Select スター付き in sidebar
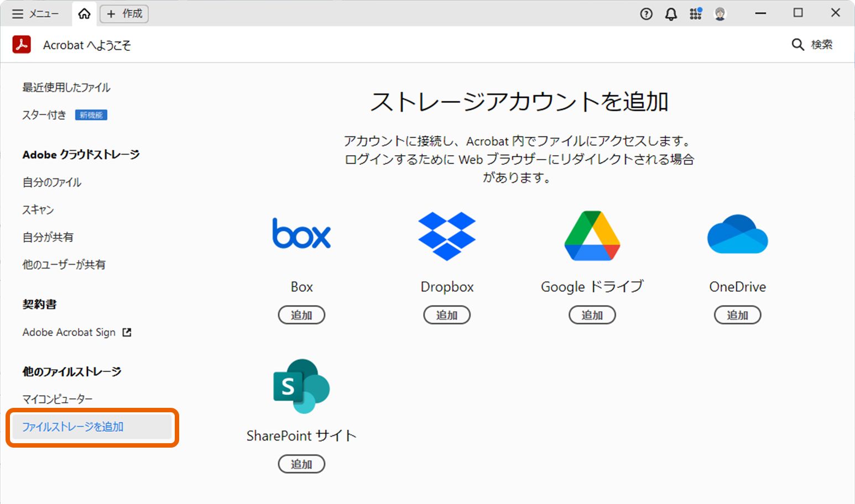855x504 pixels. click(x=44, y=115)
